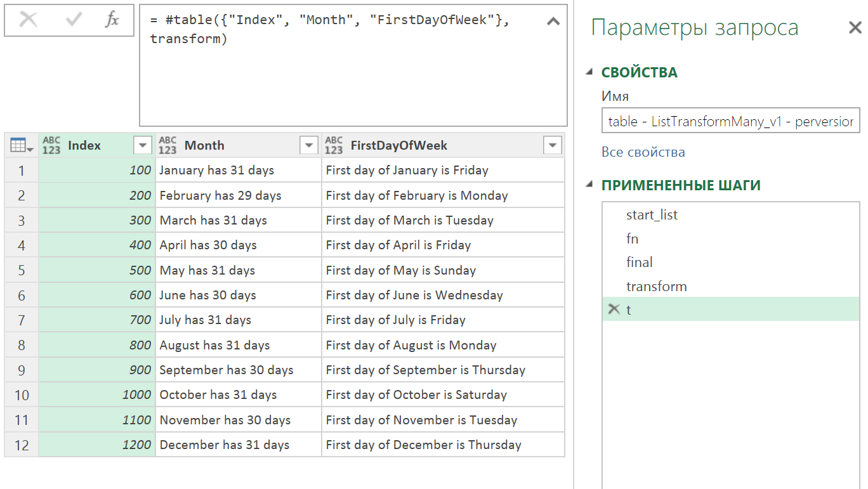Click the ABC 123 data type icon for Index

[x=51, y=145]
